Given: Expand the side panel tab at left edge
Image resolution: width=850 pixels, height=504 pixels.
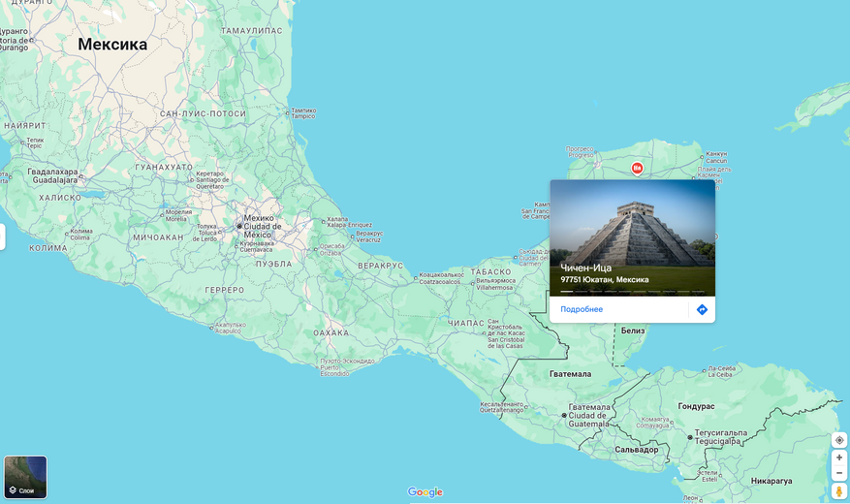Looking at the screenshot, I should (2, 236).
